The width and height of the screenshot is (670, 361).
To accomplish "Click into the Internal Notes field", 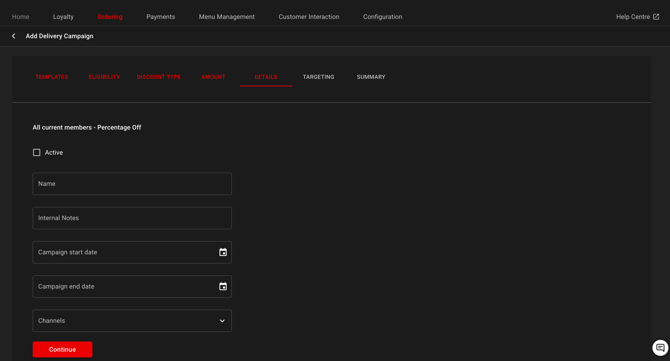I will click(x=132, y=218).
